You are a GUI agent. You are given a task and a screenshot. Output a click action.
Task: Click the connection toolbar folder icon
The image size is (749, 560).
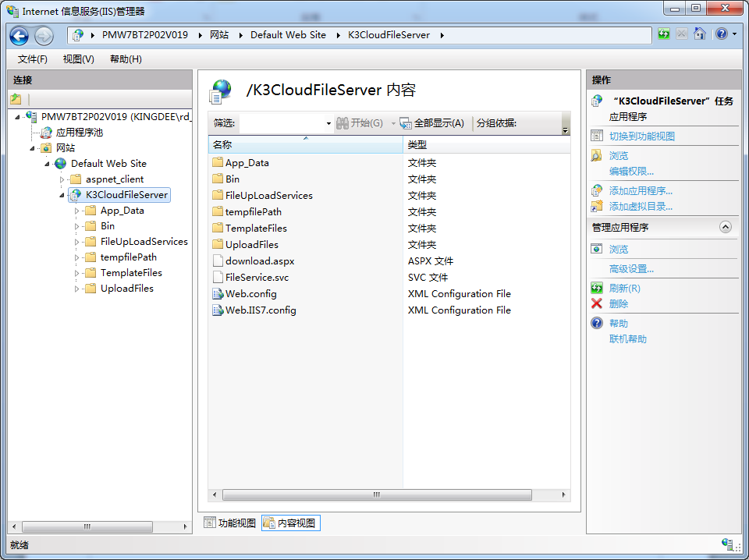point(16,99)
